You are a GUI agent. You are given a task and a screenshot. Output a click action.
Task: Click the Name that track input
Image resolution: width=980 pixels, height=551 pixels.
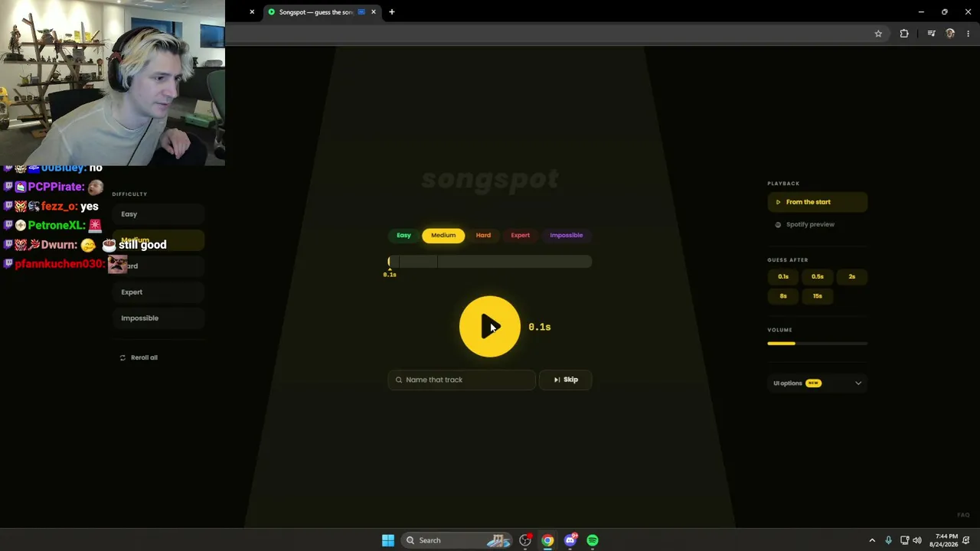tap(462, 380)
